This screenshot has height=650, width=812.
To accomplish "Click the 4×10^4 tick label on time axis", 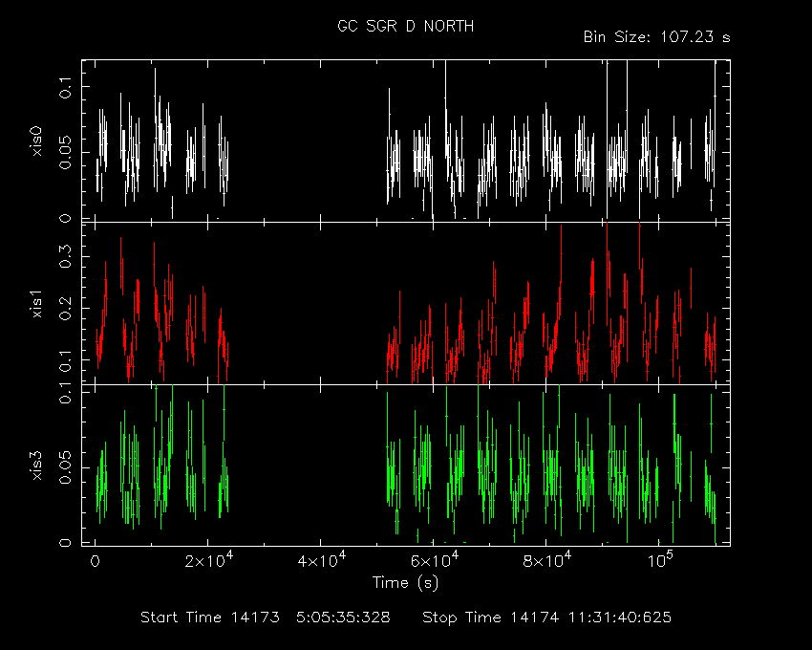I will point(322,561).
